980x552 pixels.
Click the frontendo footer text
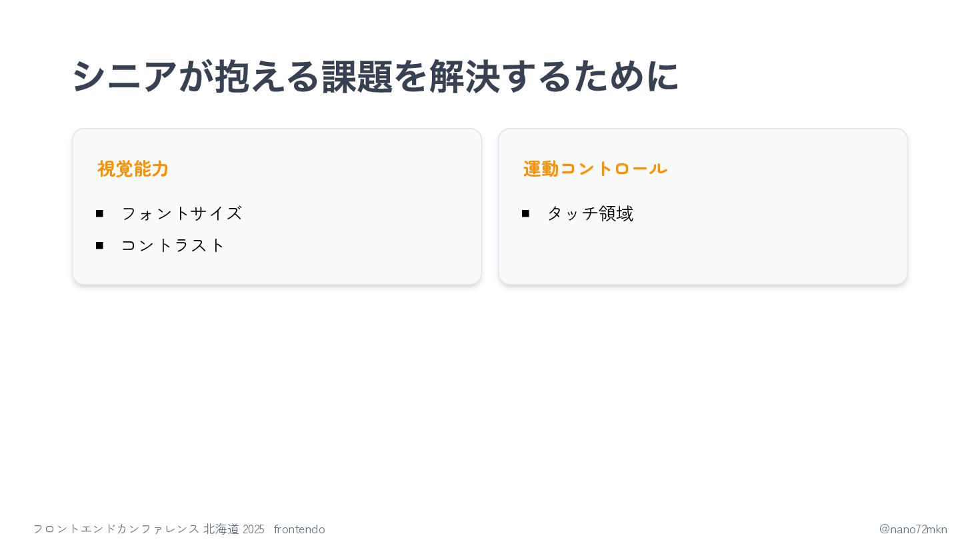pos(299,529)
